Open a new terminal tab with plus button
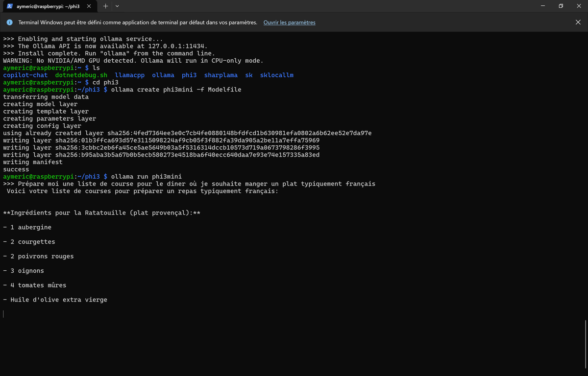The height and width of the screenshot is (376, 588). pyautogui.click(x=105, y=6)
